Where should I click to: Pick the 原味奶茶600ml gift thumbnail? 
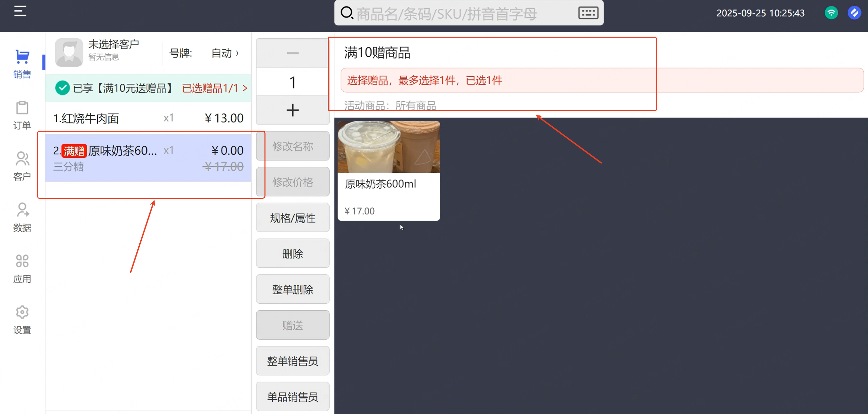pos(389,147)
